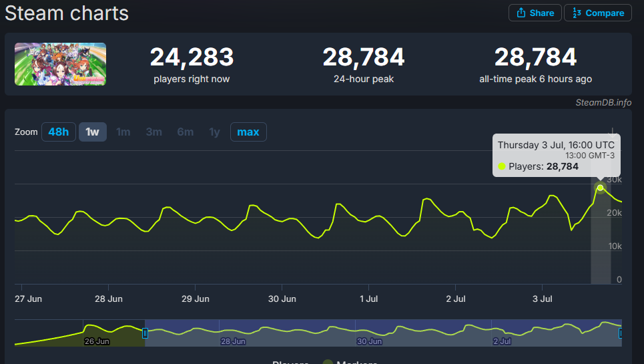The width and height of the screenshot is (644, 364).
Task: Open the Compare button
Action: 598,13
